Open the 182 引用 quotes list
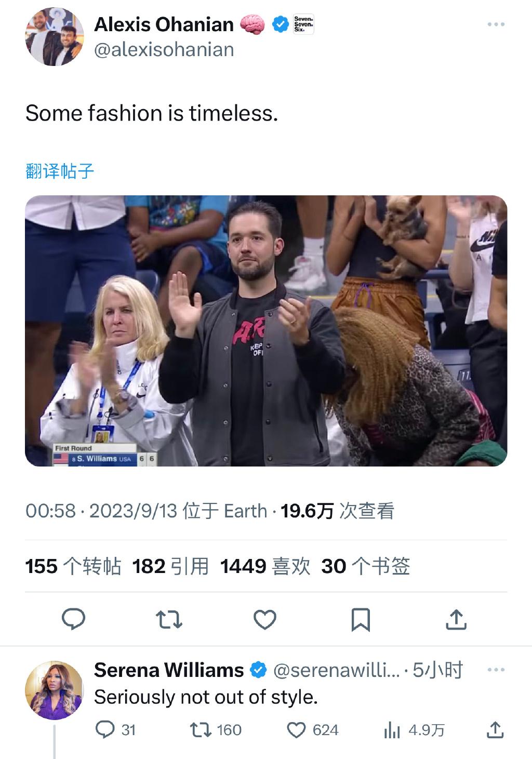This screenshot has width=532, height=759. [170, 566]
